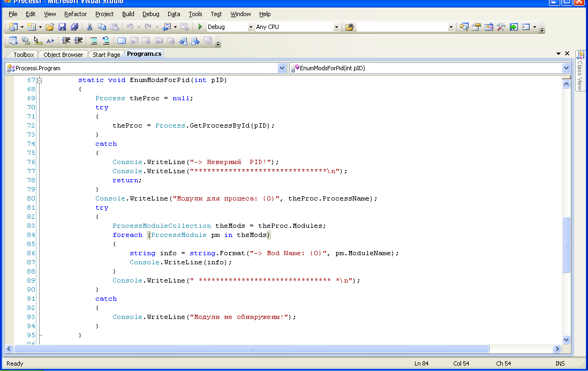Click in the Find search combo box
The image size is (588, 371).
[402, 27]
